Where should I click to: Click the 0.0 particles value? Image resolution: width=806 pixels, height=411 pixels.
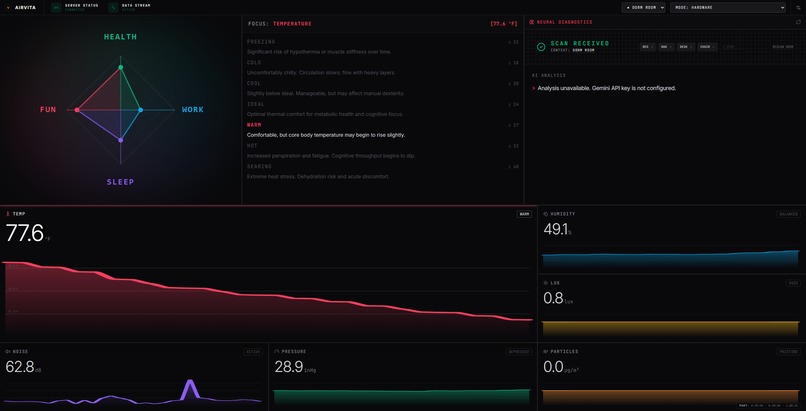[553, 367]
